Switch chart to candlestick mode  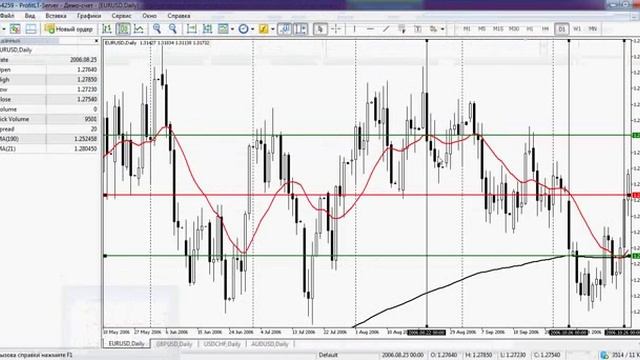coord(123,29)
